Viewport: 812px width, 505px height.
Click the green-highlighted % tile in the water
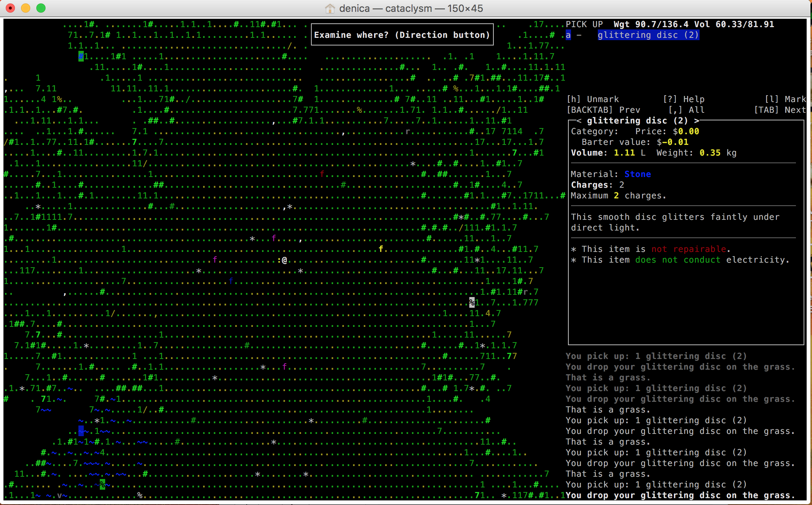click(x=103, y=484)
